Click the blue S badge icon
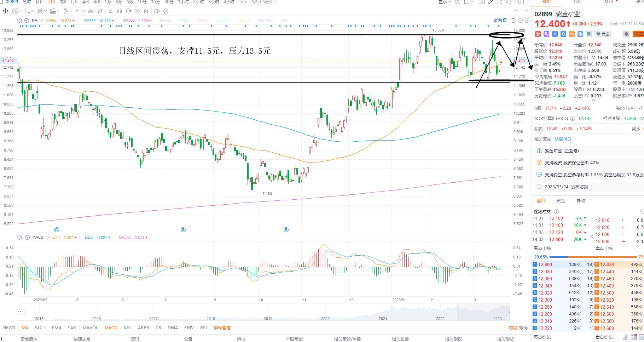Image resolution: width=644 pixels, height=342 pixels. click(563, 34)
